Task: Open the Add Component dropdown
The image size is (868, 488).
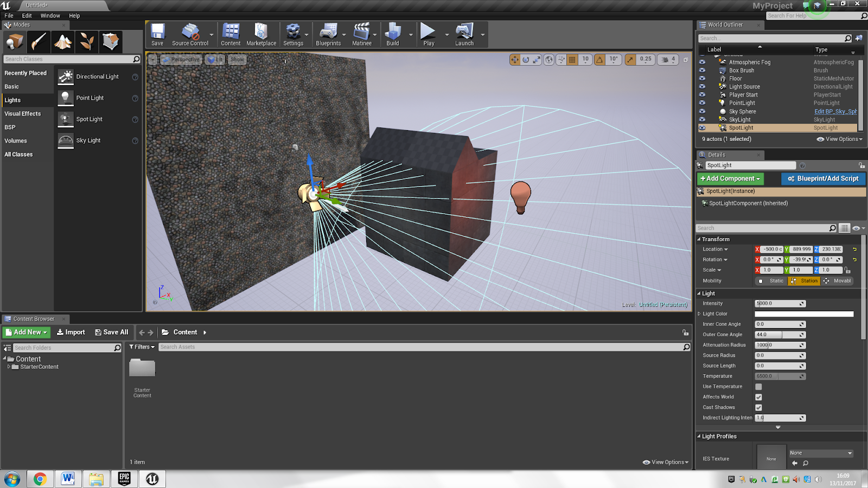Action: coord(730,178)
